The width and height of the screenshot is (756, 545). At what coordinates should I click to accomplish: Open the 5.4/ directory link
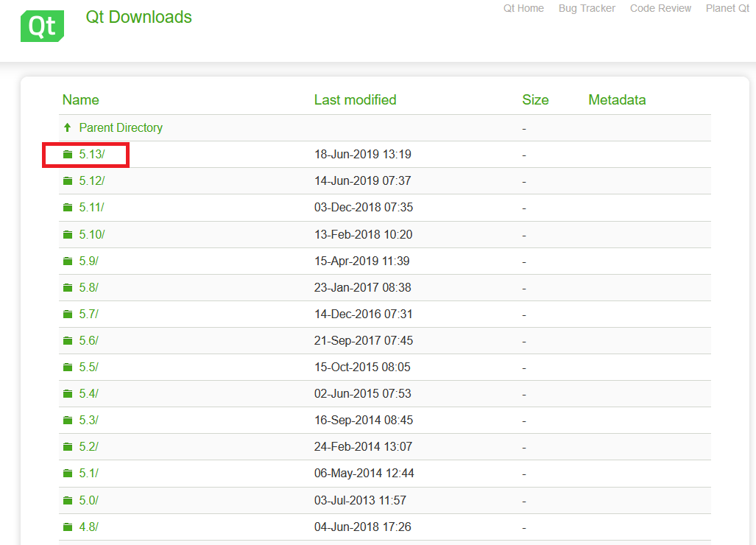89,393
